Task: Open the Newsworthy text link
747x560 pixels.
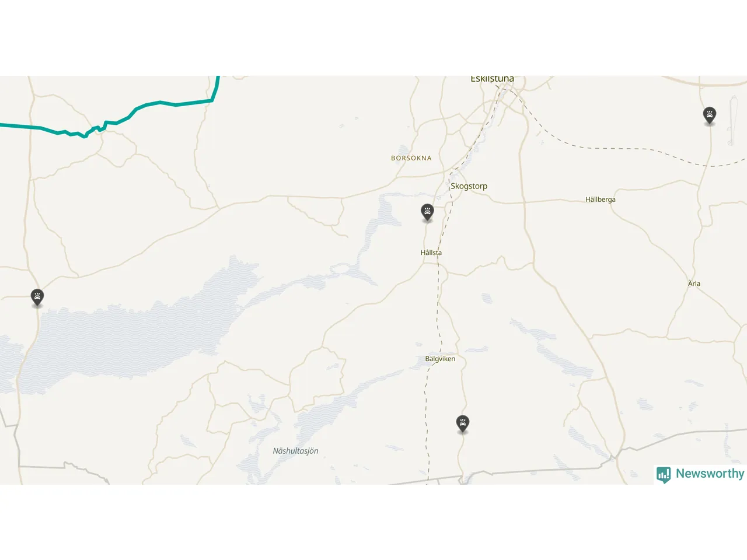Action: click(x=710, y=474)
